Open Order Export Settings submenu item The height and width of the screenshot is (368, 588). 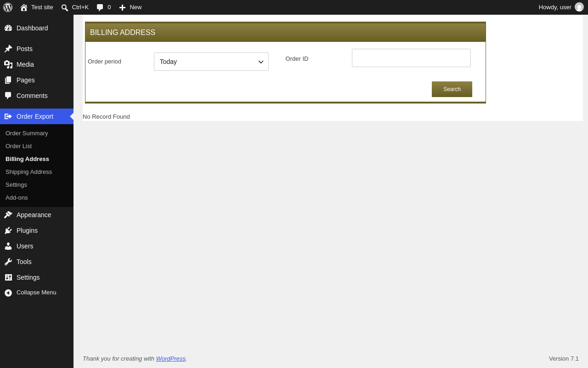tap(16, 185)
